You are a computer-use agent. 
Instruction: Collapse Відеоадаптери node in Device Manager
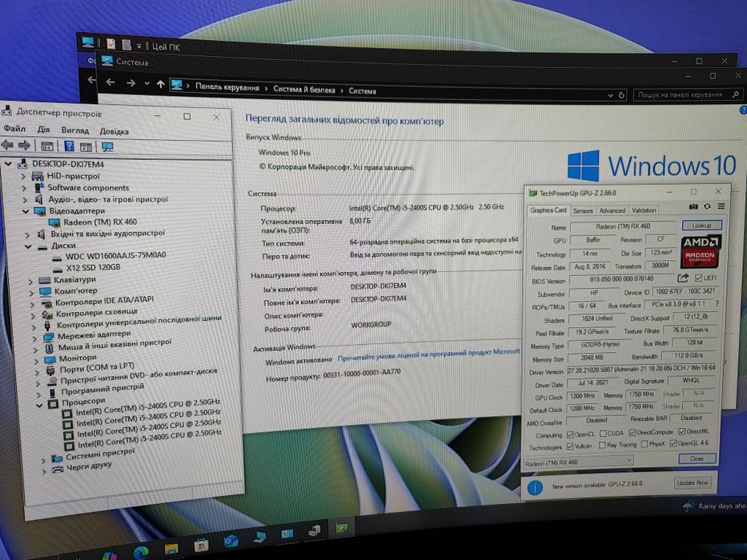point(26,211)
